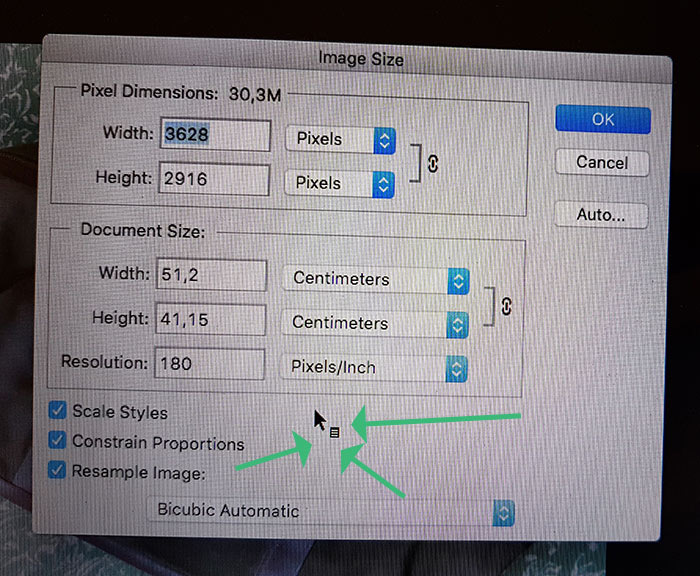The height and width of the screenshot is (576, 700).
Task: Open the pixel Width units dropdown
Action: 340,140
